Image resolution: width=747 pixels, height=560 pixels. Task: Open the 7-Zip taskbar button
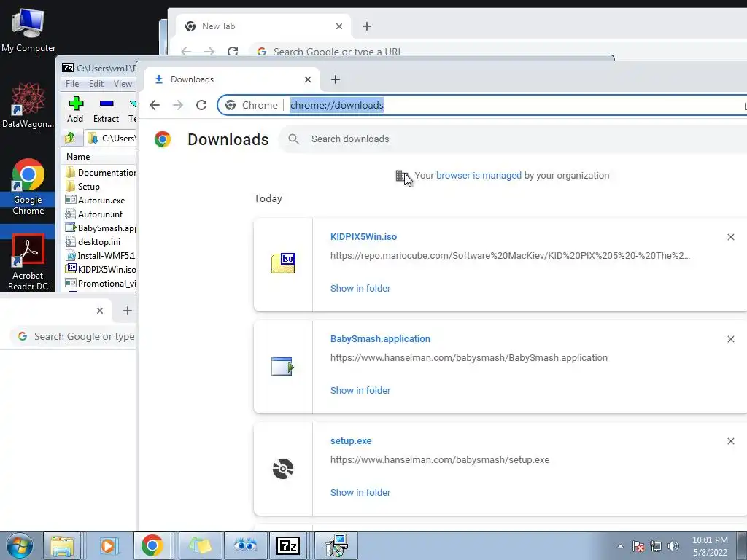click(x=288, y=545)
